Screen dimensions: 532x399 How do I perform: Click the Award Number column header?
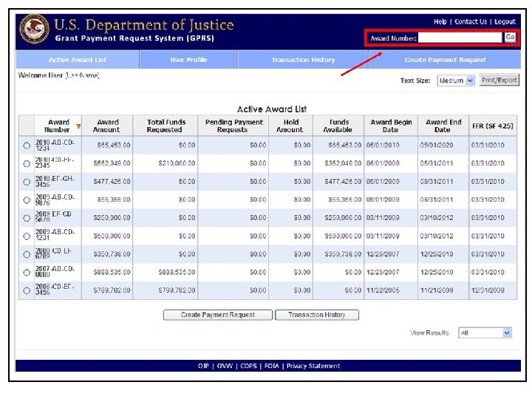[x=58, y=126]
